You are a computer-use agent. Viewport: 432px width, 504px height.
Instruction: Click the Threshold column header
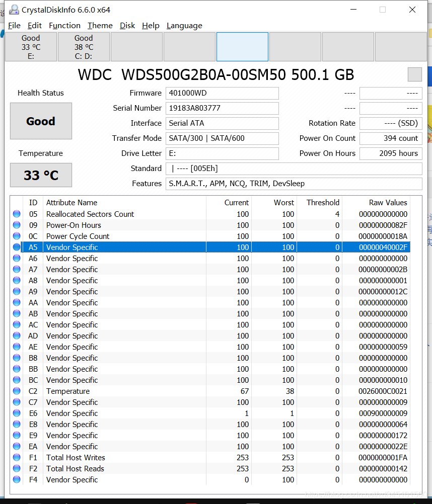pyautogui.click(x=319, y=203)
